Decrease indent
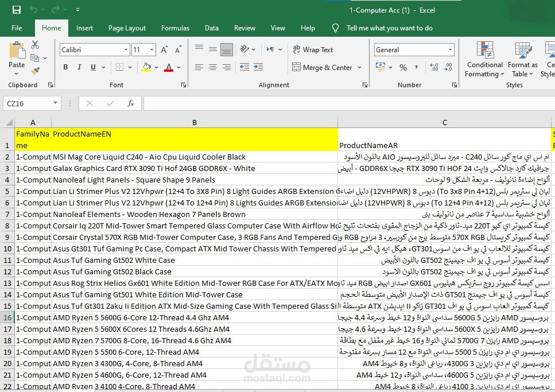Viewport: 555px width, 392px height. click(244, 67)
